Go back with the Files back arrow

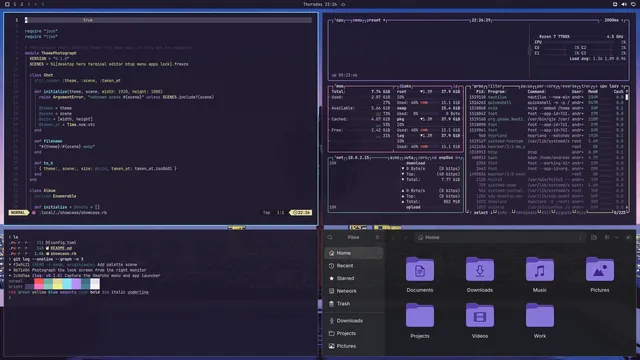click(393, 238)
